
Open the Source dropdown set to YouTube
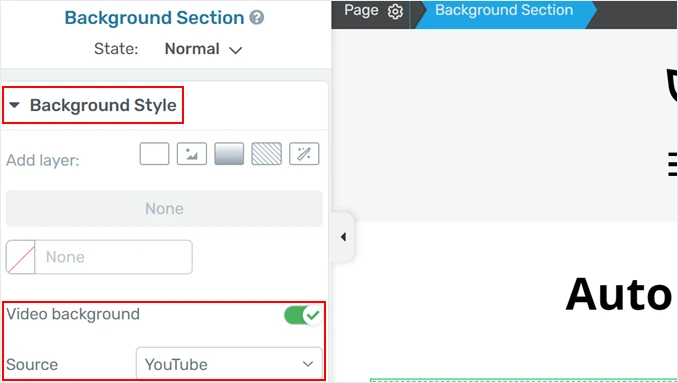(229, 364)
